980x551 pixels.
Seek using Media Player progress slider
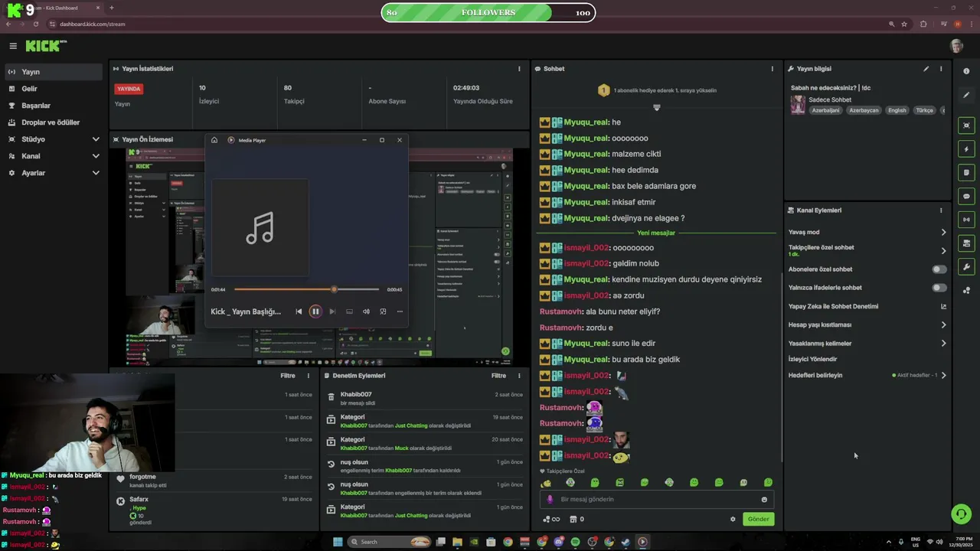[x=306, y=289]
